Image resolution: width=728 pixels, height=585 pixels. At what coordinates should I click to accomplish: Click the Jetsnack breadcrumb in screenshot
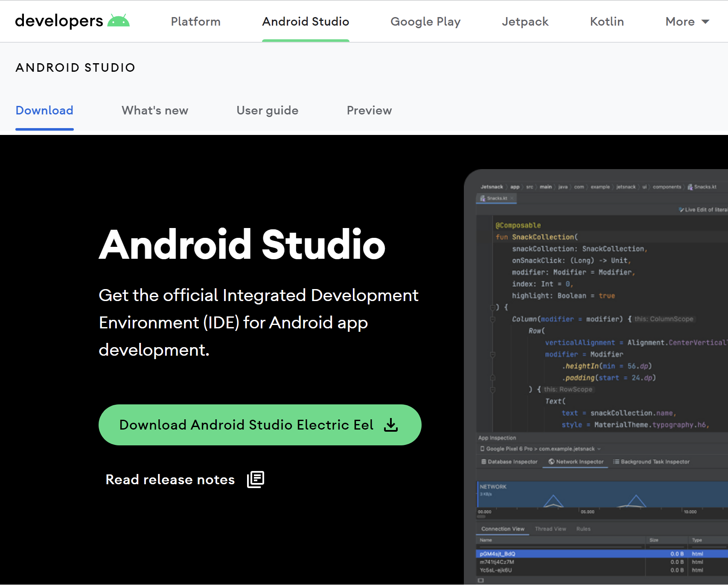coord(492,187)
